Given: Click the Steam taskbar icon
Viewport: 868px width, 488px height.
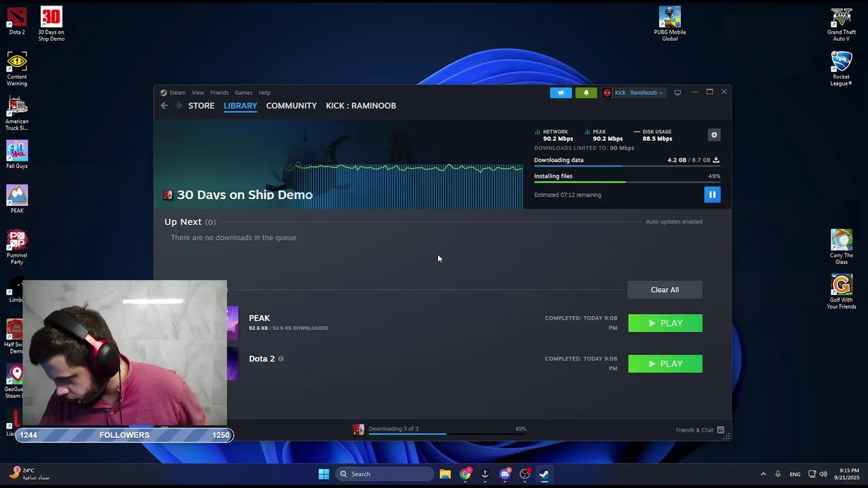Looking at the screenshot, I should 544,474.
